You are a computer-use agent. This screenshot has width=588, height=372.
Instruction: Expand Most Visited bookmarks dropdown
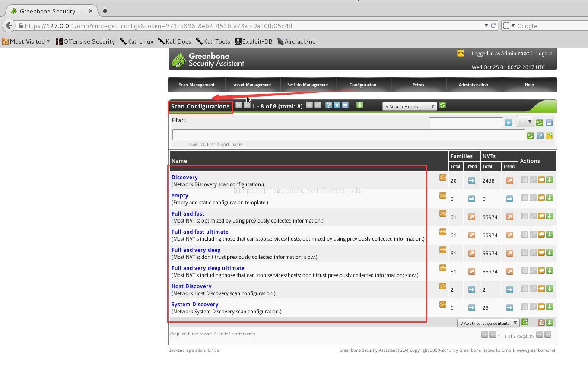coord(26,41)
